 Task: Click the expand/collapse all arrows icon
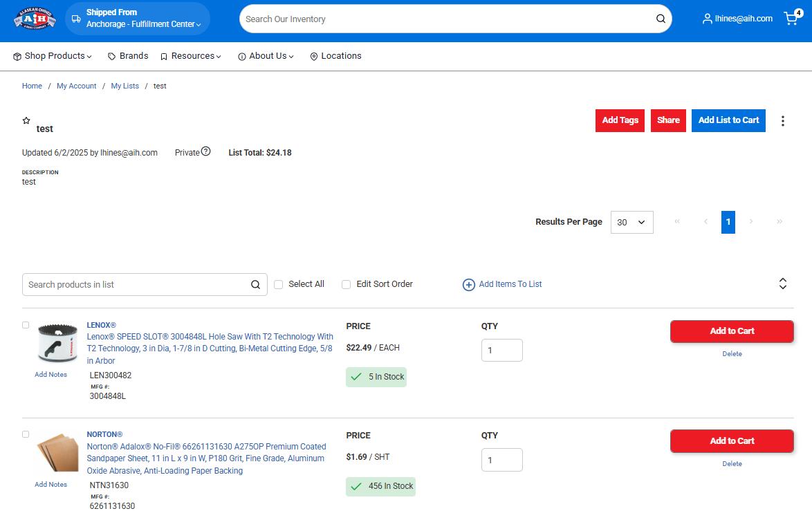click(x=782, y=284)
